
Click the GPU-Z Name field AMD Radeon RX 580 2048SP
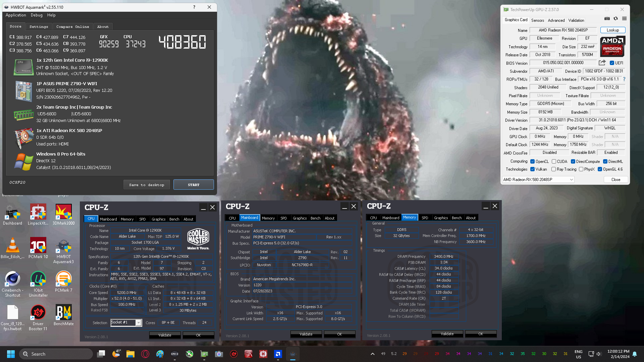click(x=563, y=30)
